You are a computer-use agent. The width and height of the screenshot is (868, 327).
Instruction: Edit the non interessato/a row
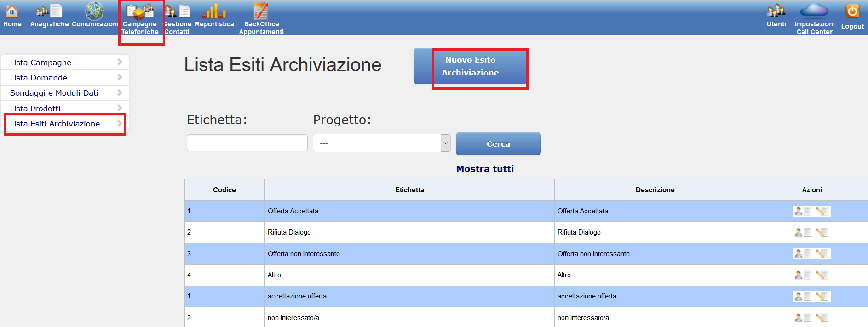click(x=822, y=317)
